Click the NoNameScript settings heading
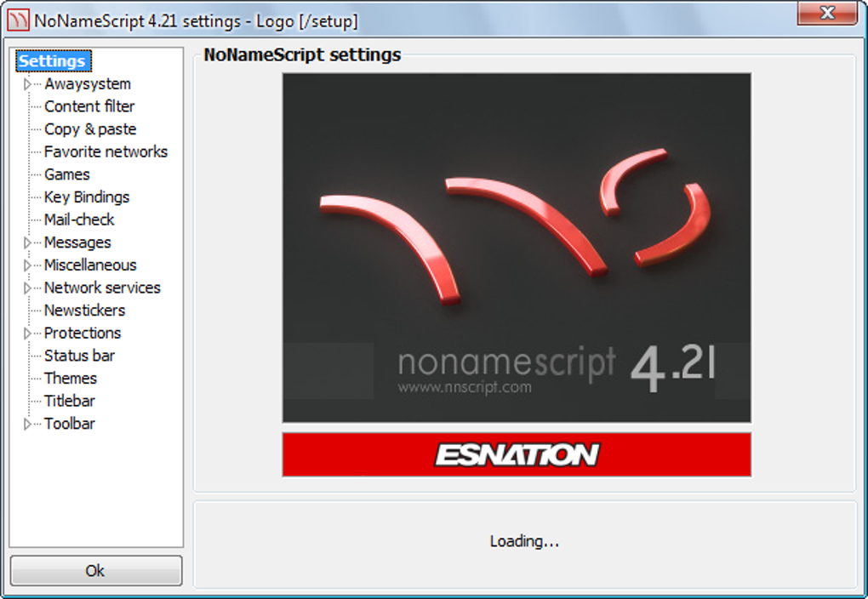Viewport: 868px width, 599px height. tap(302, 54)
